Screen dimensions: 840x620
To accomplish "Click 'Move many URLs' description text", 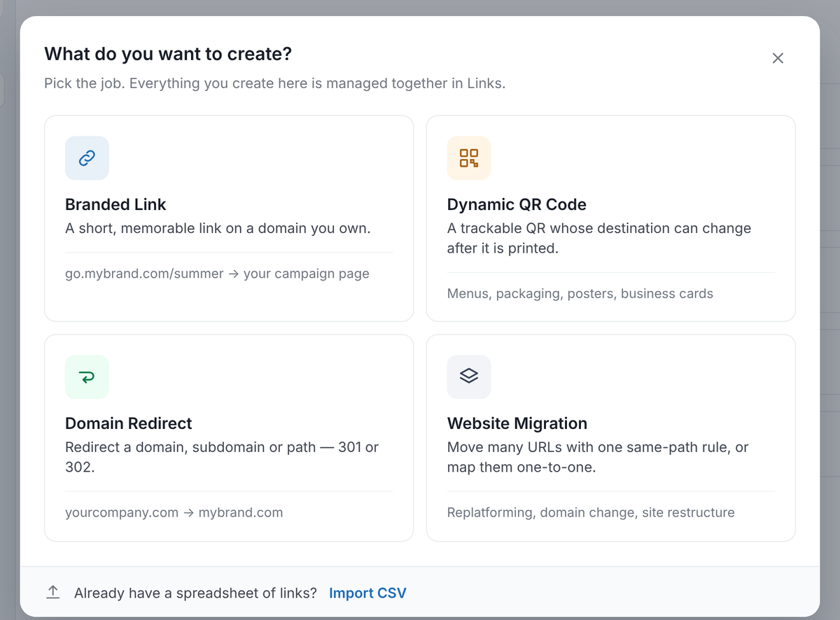I will click(598, 457).
